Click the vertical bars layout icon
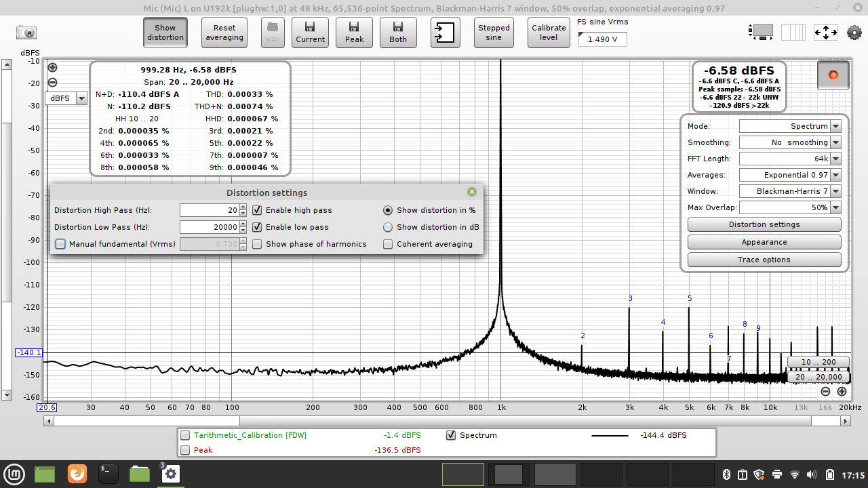868x488 pixels. [793, 32]
